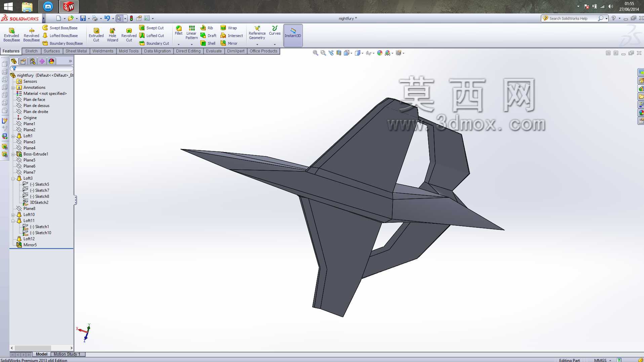This screenshot has width=644, height=362.
Task: Use the Intersect tool
Action: click(x=232, y=36)
